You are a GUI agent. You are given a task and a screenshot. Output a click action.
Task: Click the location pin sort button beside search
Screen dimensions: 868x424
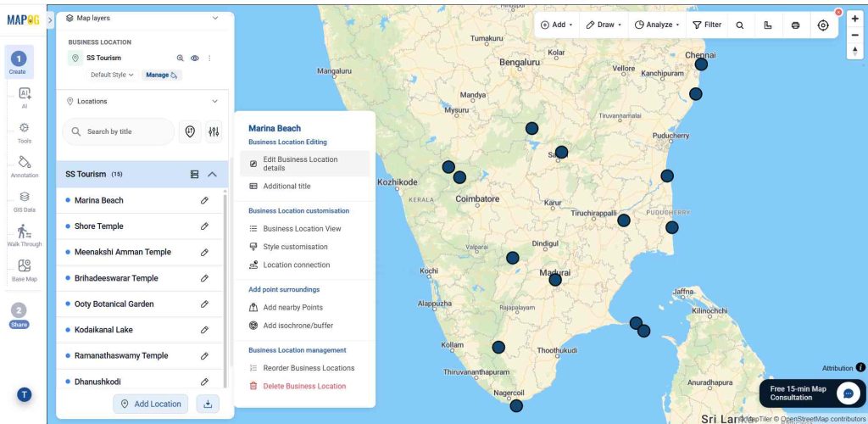click(x=190, y=131)
